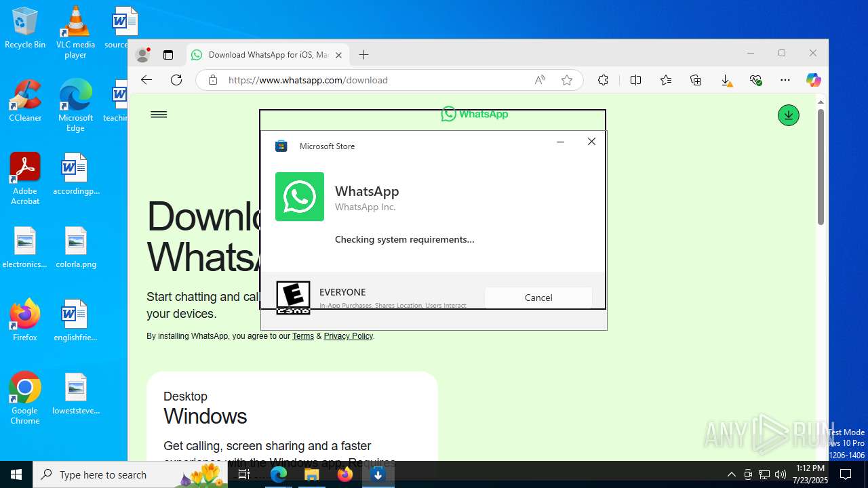This screenshot has width=868, height=488.
Task: Open the Browser essentials heart icon
Action: (x=755, y=80)
